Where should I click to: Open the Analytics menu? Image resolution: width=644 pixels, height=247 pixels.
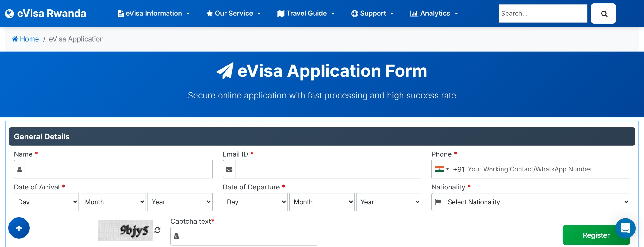point(434,14)
